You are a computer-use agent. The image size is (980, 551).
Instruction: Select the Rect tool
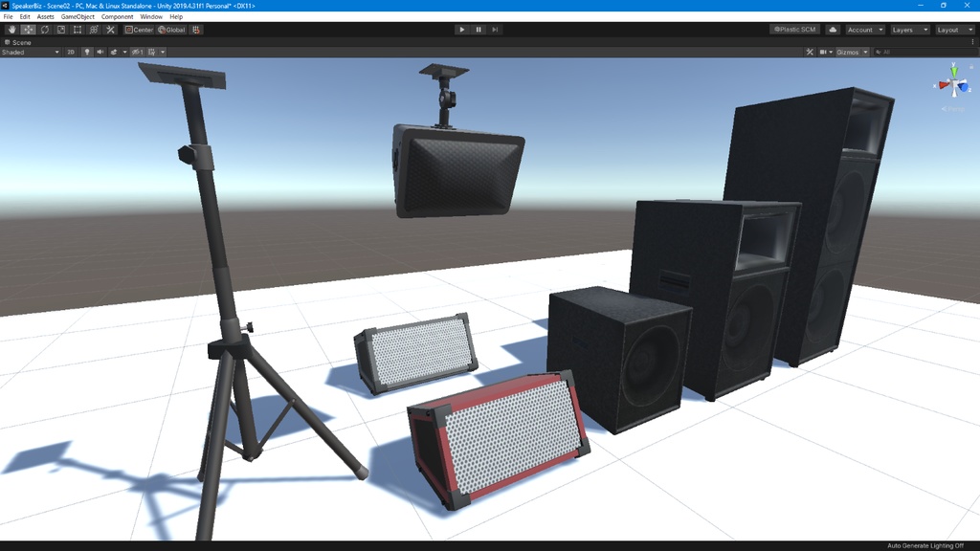point(77,30)
